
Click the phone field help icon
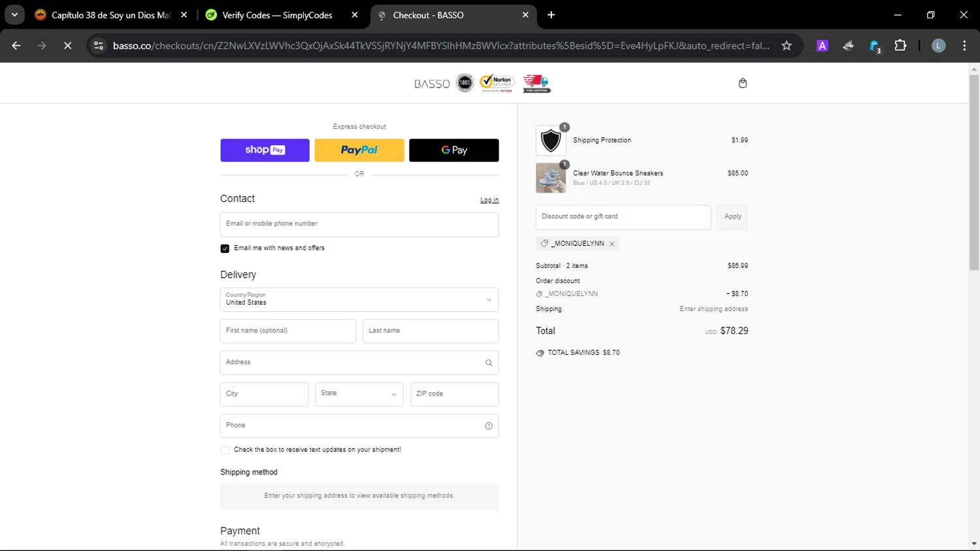click(489, 426)
